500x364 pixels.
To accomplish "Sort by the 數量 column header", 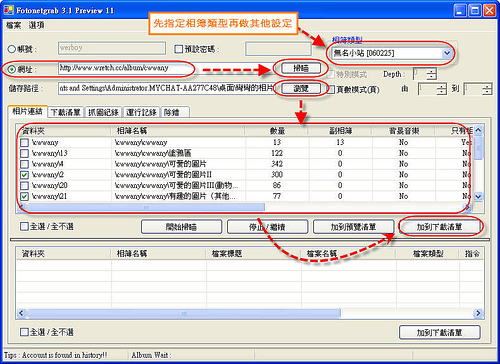I will point(276,131).
